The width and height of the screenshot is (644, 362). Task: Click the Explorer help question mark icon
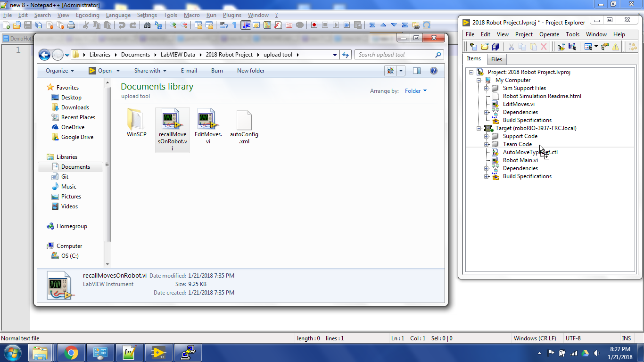[x=434, y=71]
